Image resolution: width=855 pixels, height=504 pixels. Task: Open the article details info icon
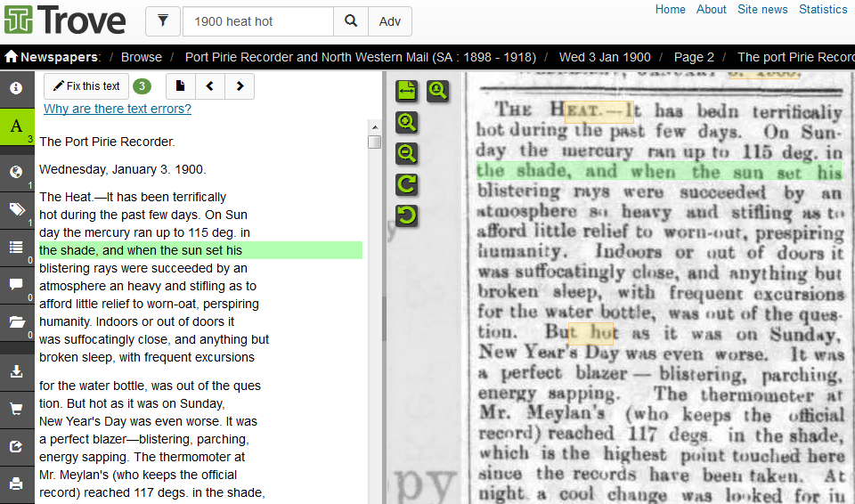point(16,88)
